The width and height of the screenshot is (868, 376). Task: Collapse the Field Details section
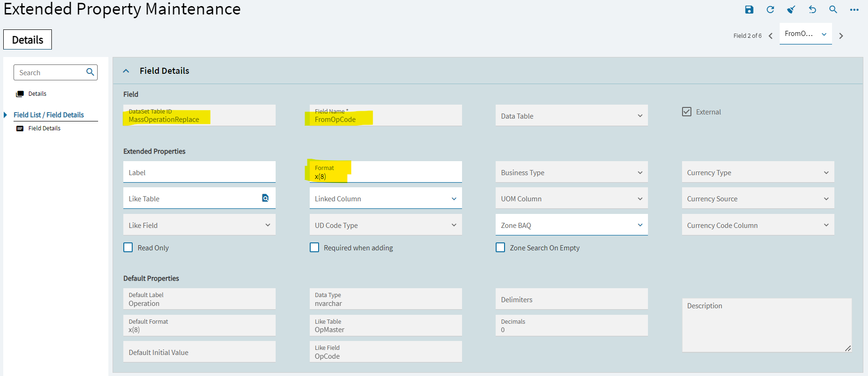(126, 71)
